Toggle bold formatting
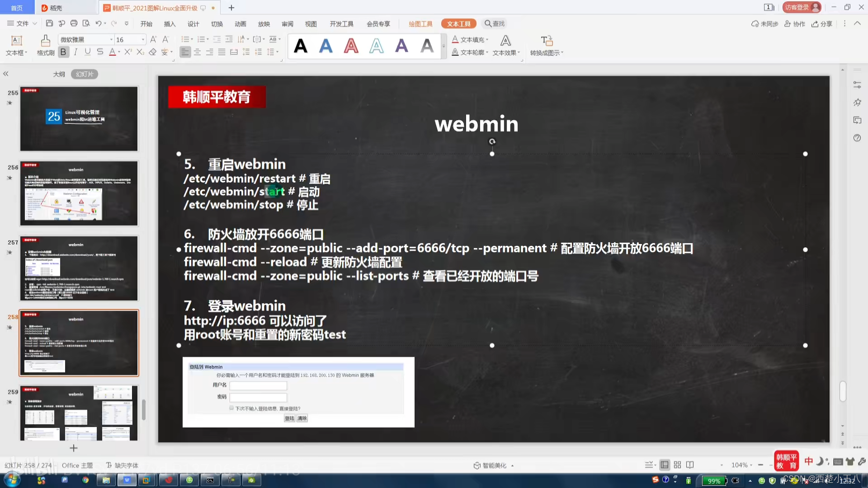Viewport: 868px width, 488px height. click(63, 52)
